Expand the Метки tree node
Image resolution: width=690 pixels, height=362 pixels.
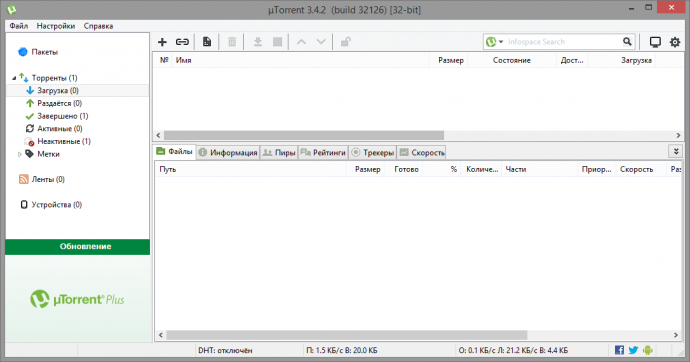19,154
